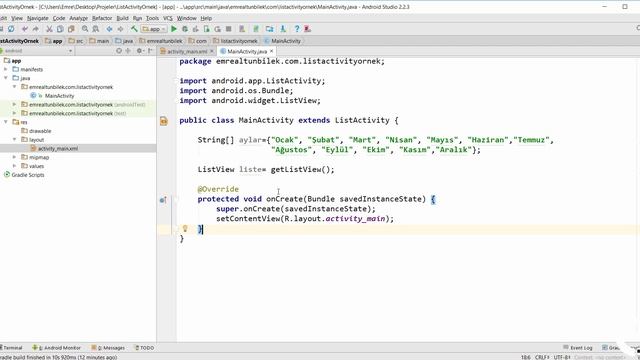The image size is (640, 360).
Task: Select activity_main.xml in the project tree
Action: (x=58, y=149)
